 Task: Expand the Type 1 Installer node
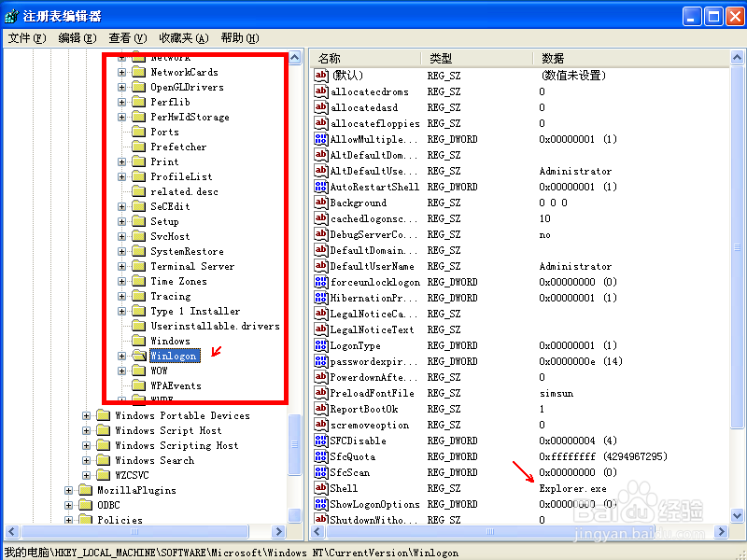coord(122,311)
